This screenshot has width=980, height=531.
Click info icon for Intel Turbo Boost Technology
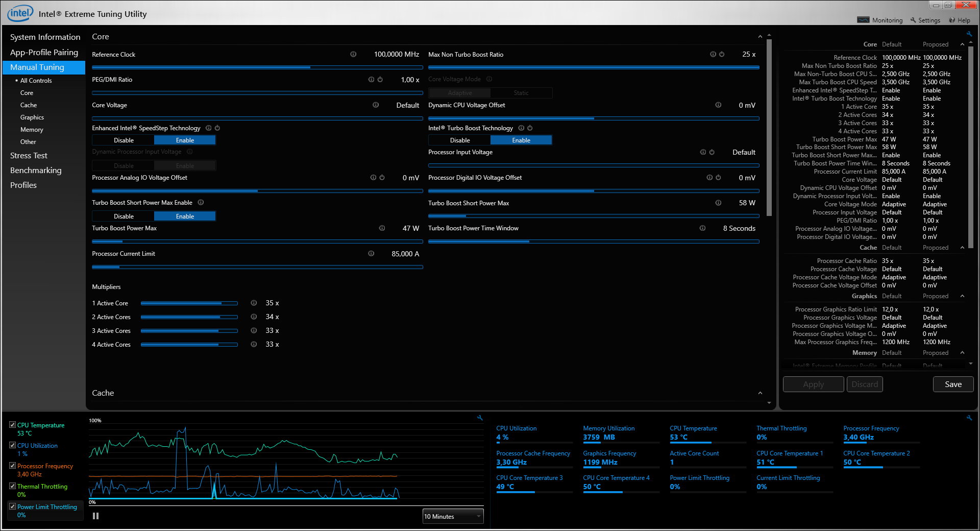[521, 128]
